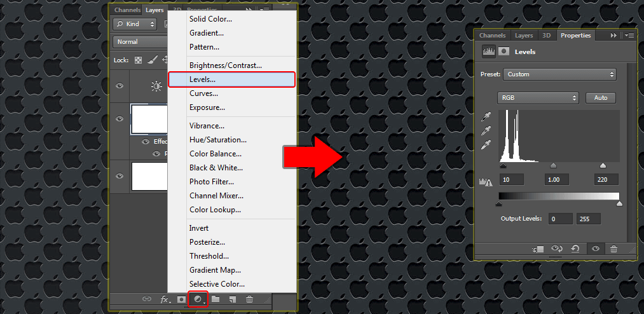
Task: Toggle Effects visibility eye in Layers
Action: (146, 141)
